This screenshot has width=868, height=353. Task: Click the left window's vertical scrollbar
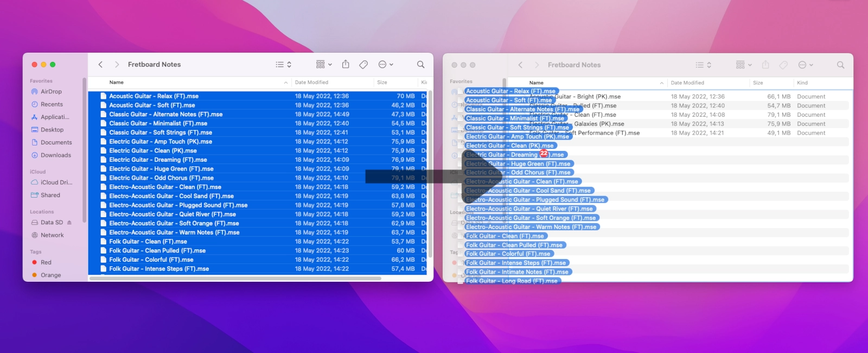430,174
